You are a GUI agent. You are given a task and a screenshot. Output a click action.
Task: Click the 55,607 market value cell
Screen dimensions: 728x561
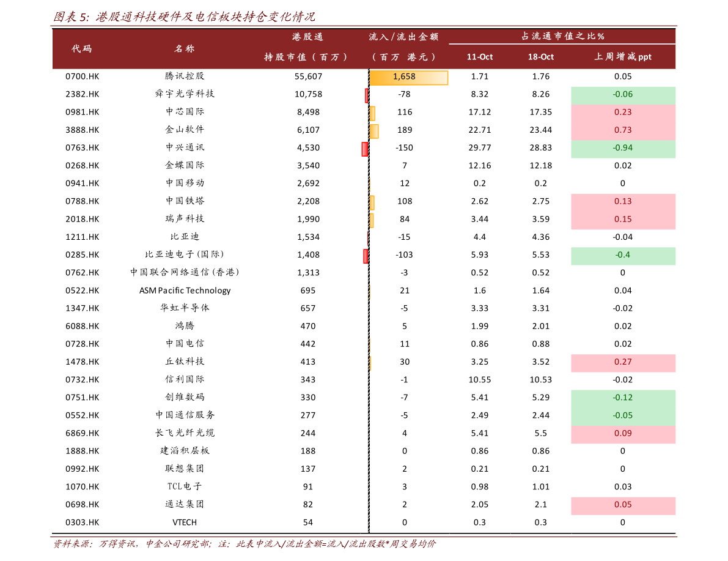(308, 76)
